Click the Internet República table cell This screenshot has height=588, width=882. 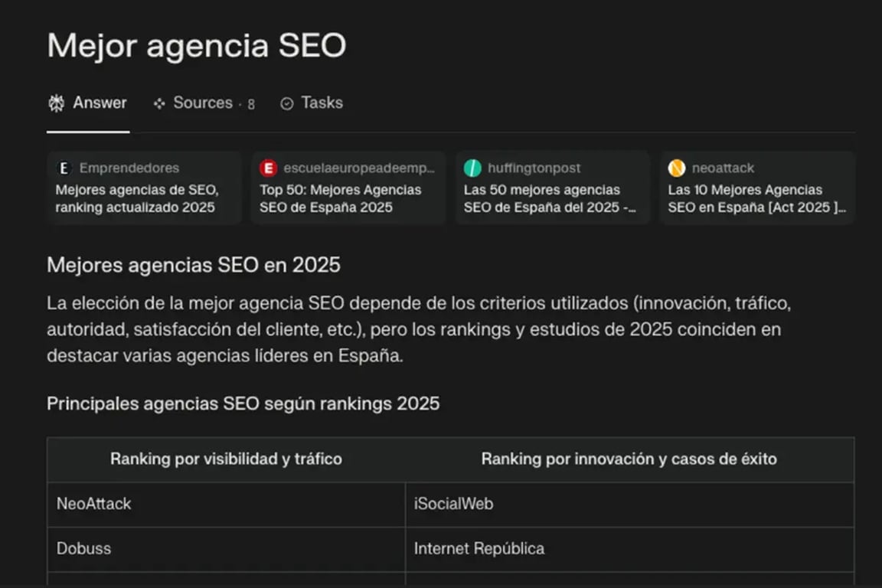pos(629,549)
